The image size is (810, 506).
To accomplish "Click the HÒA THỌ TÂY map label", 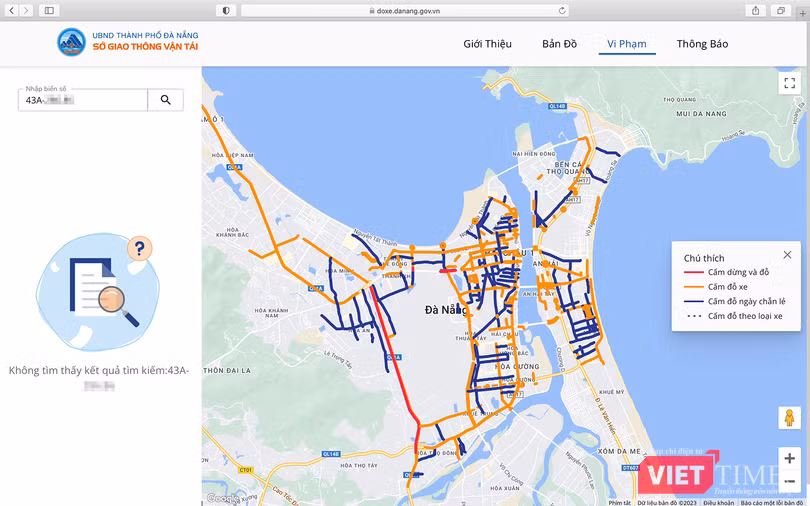I will click(x=359, y=465).
